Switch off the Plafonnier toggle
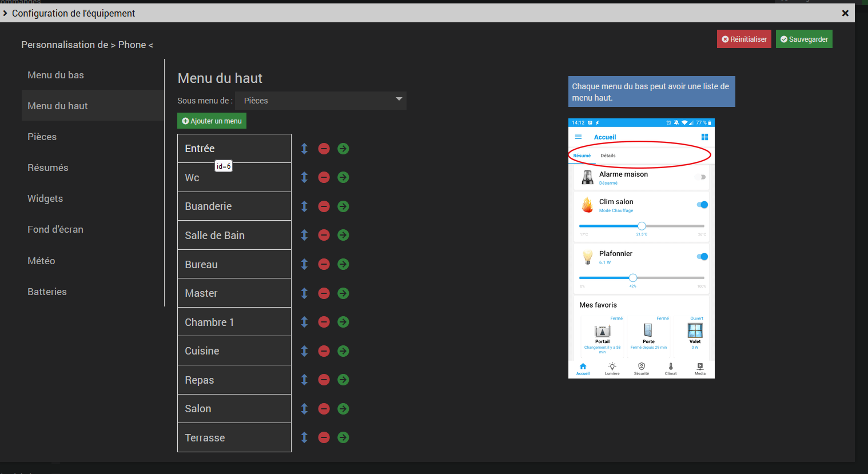This screenshot has height=474, width=868. click(702, 257)
